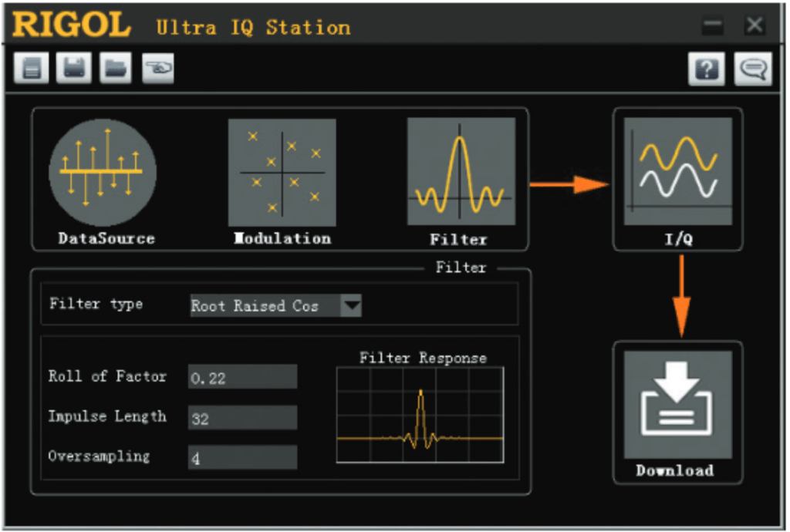Select the Filter step icon
790x532 pixels.
pos(461,171)
